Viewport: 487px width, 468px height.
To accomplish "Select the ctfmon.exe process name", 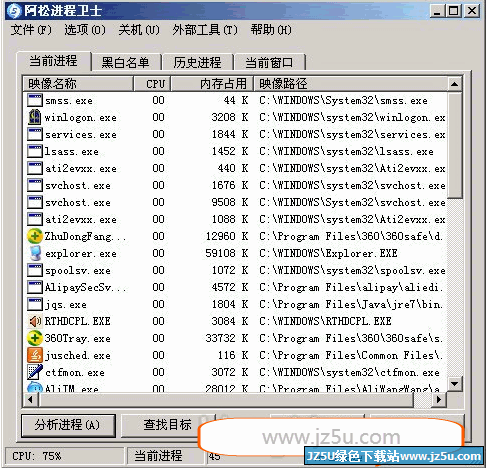I will 75,373.
